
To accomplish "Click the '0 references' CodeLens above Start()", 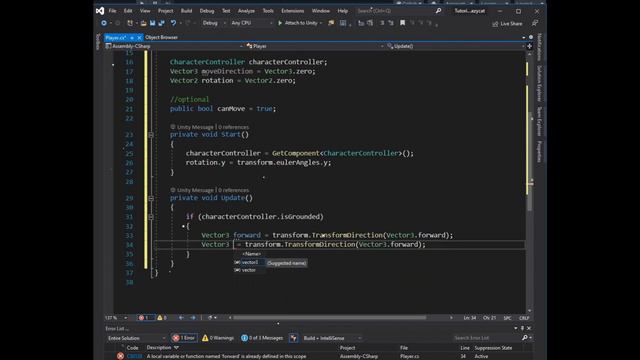I will click(233, 127).
